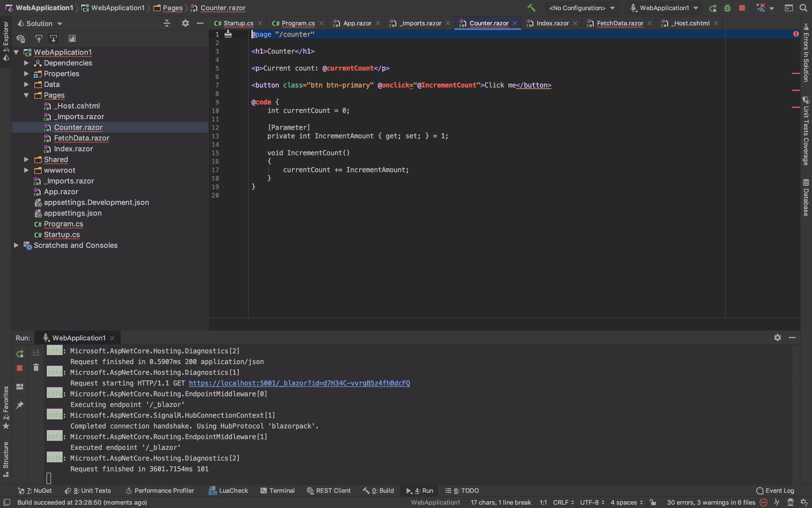Screen dimensions: 812x508
Task: Open the WebApplication1 run configuration dropdown
Action: coord(664,8)
